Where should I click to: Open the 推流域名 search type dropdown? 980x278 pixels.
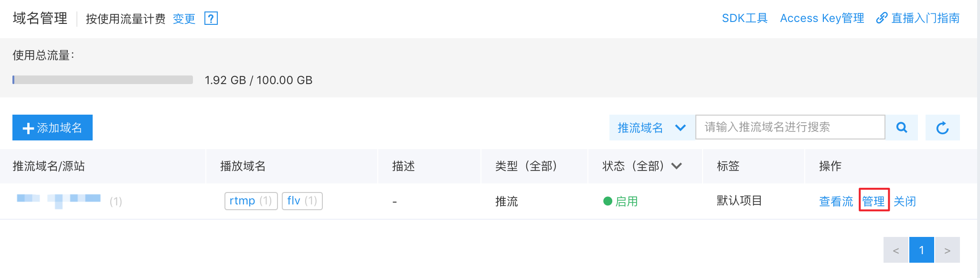click(652, 128)
